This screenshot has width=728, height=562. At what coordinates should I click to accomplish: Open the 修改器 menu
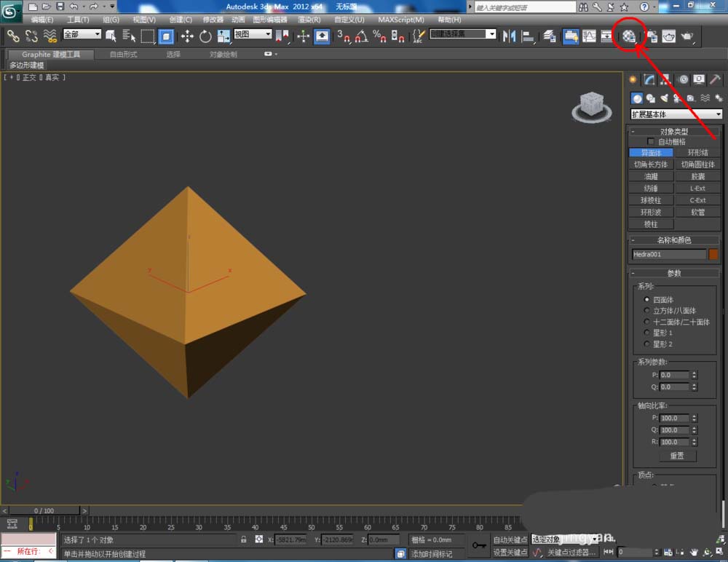coord(213,20)
